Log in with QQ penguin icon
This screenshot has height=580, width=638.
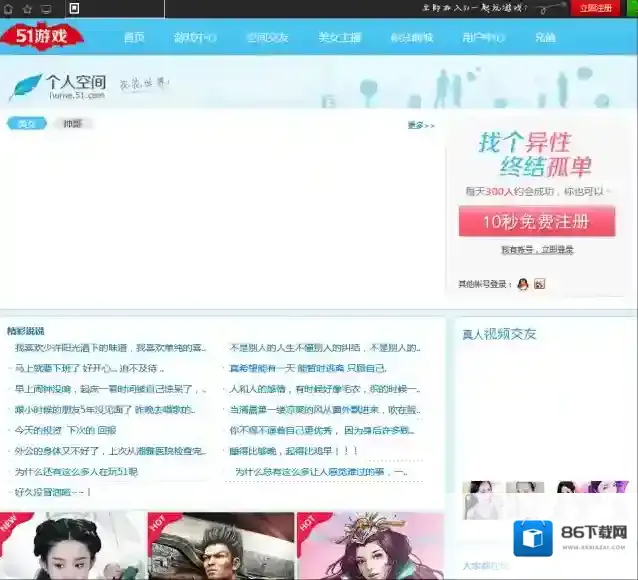[523, 284]
